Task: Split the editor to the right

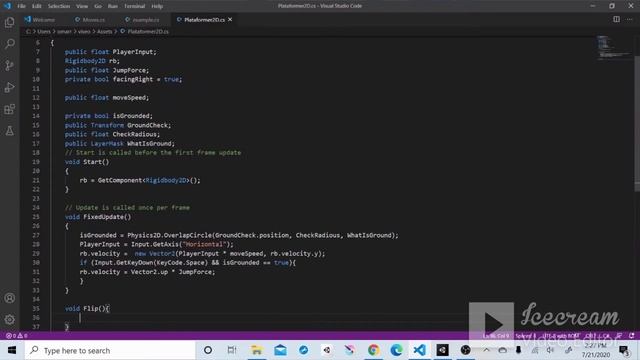Action: [616, 19]
